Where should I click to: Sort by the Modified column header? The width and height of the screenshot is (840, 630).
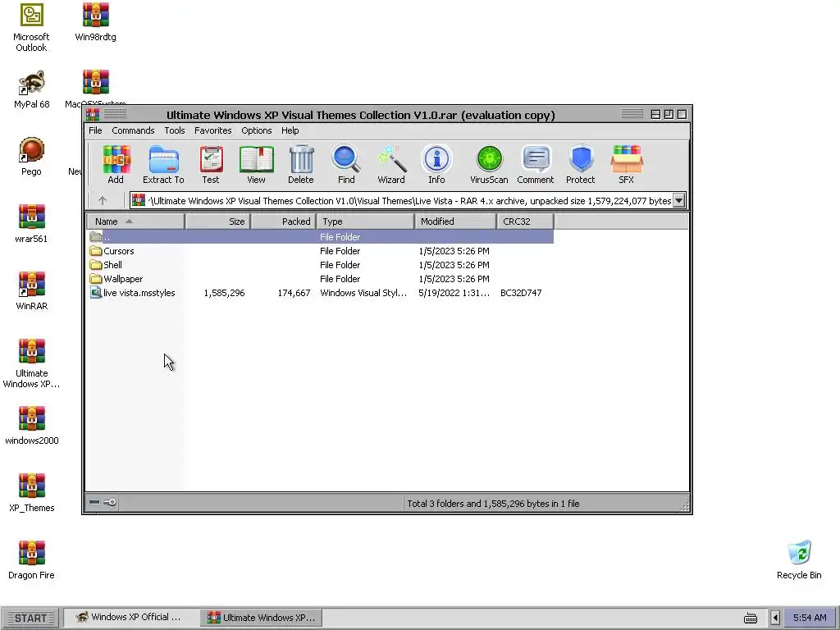pyautogui.click(x=455, y=221)
